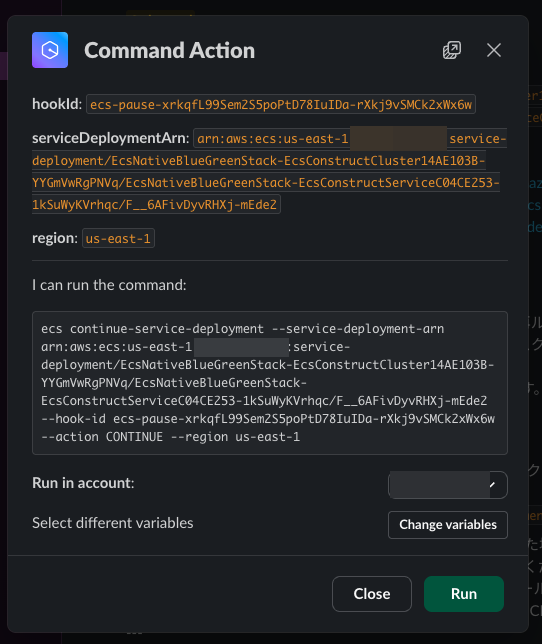Screen dimensions: 542x644
Task: Click the us-east-1 region value chip
Action: coord(118,238)
